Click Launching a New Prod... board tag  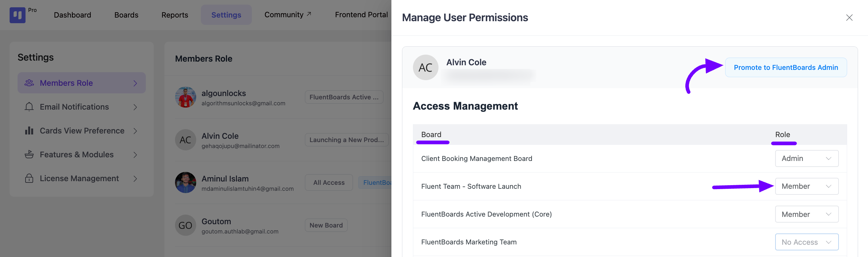click(347, 140)
